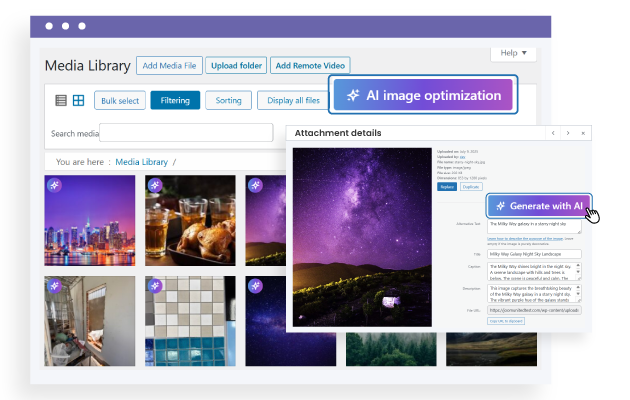Viewport: 630px width, 400px height.
Task: Edit the Title field
Action: point(534,254)
